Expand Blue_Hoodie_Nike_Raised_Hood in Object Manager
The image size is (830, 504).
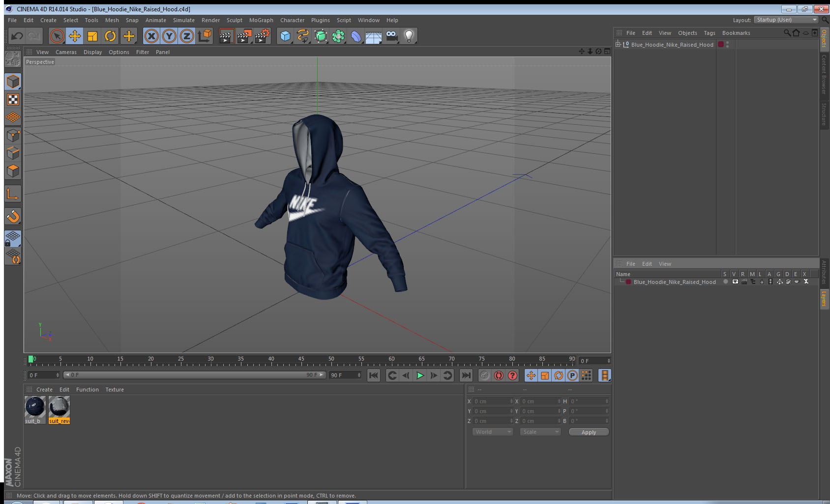click(618, 44)
